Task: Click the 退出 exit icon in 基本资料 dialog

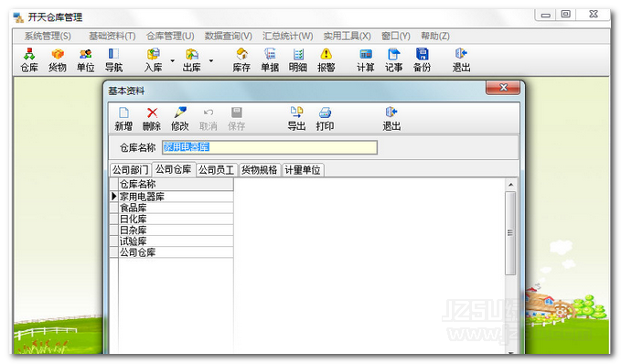Action: tap(391, 118)
